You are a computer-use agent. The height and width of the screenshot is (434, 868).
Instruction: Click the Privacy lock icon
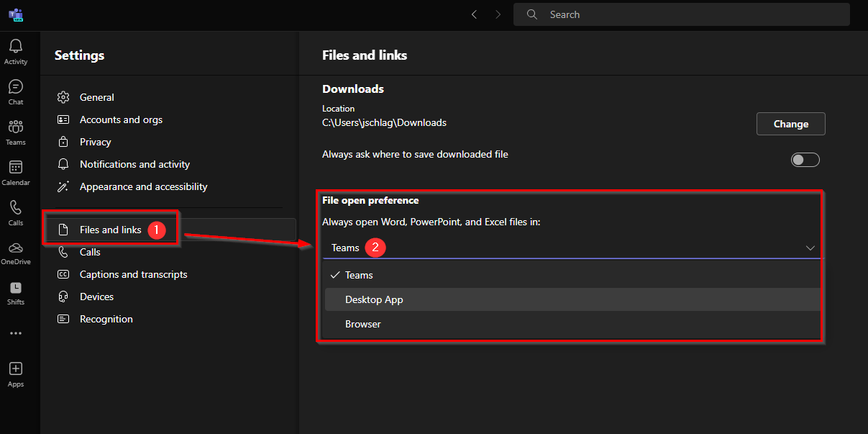tap(63, 142)
